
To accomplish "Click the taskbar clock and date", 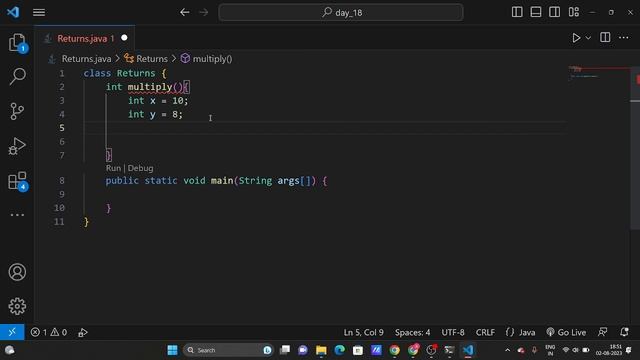I will tap(609, 350).
